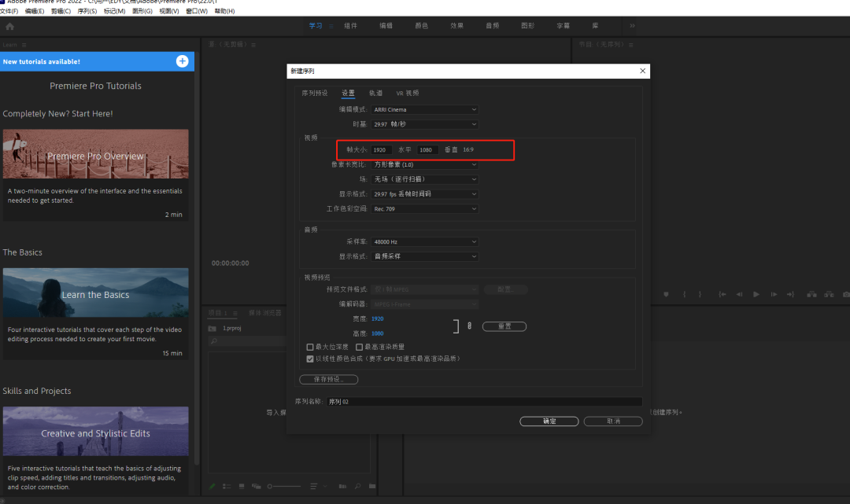Click the Extract icon in Program monitor

[829, 295]
